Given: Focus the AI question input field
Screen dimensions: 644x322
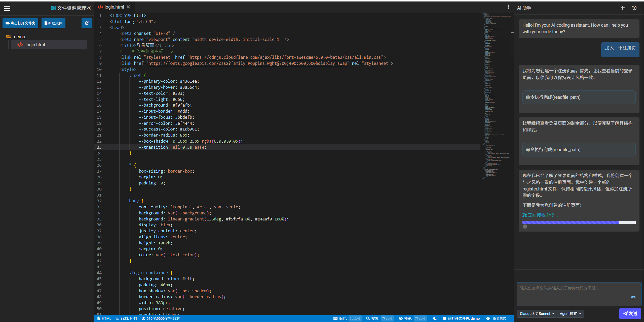Looking at the screenshot, I should tap(579, 294).
